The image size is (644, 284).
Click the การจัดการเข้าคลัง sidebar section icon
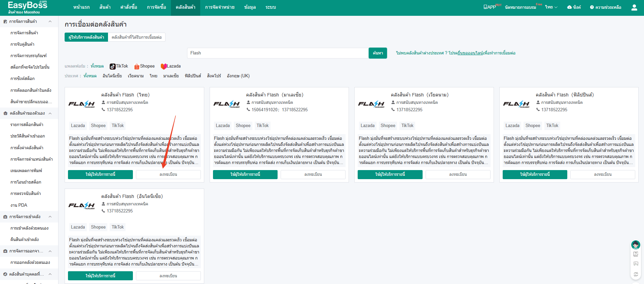click(5, 217)
